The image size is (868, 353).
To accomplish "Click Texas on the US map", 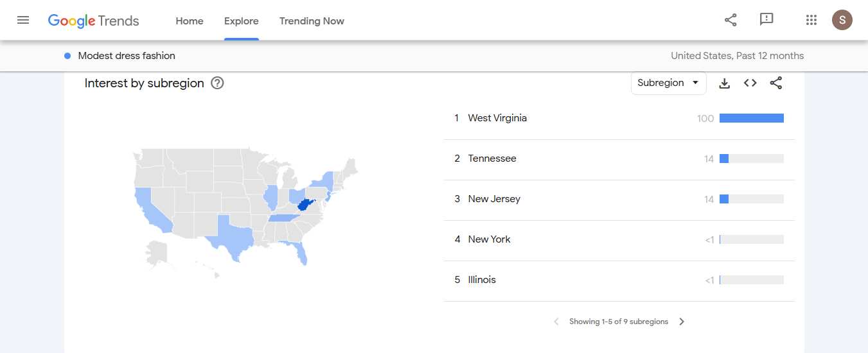I will tap(232, 236).
